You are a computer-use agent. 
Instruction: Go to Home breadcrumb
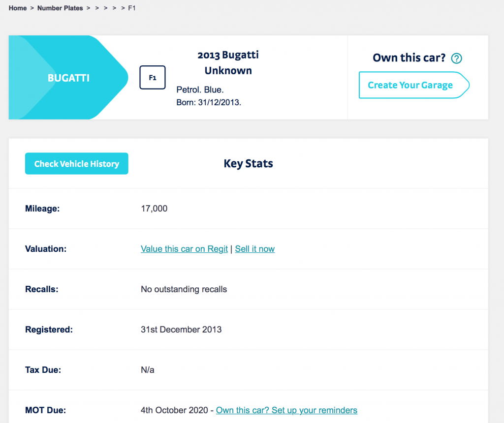point(18,8)
